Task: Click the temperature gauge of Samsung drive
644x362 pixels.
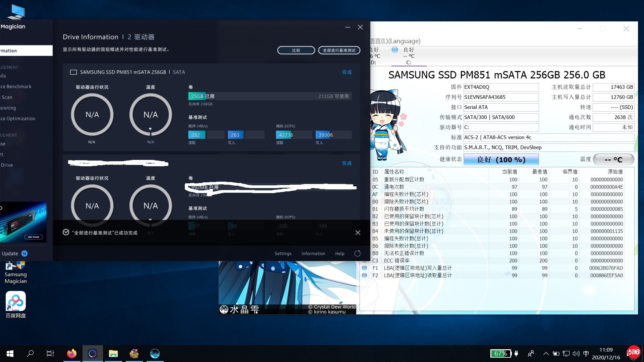Action: click(x=151, y=115)
